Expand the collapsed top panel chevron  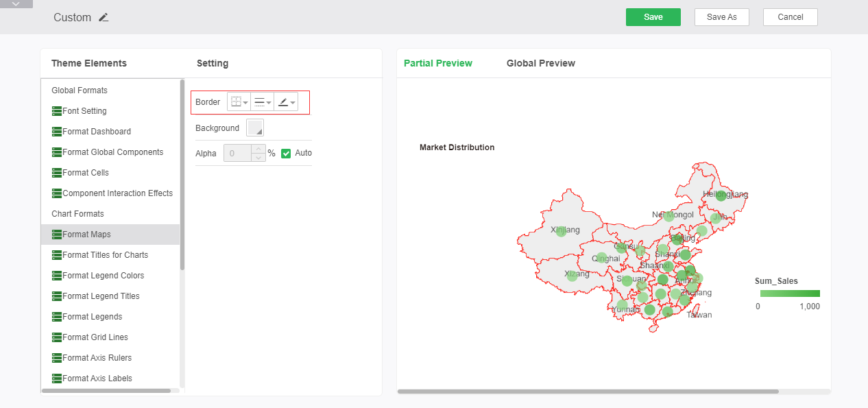click(16, 4)
